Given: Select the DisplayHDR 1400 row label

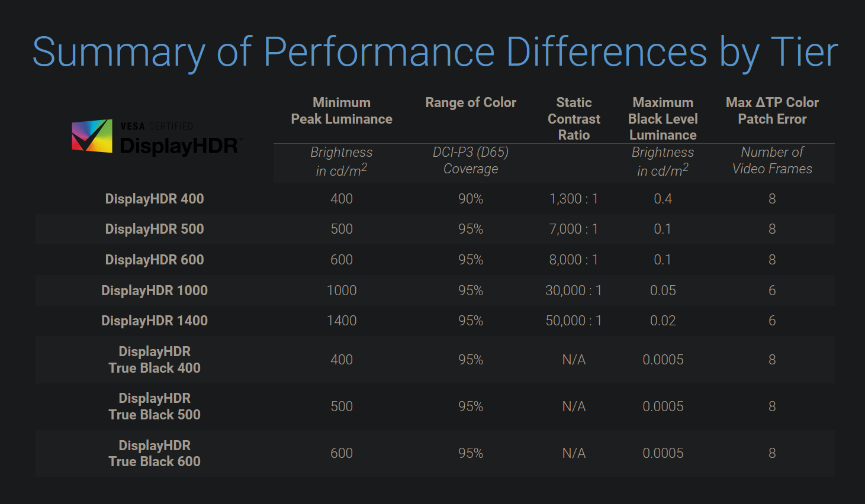Looking at the screenshot, I should click(155, 321).
